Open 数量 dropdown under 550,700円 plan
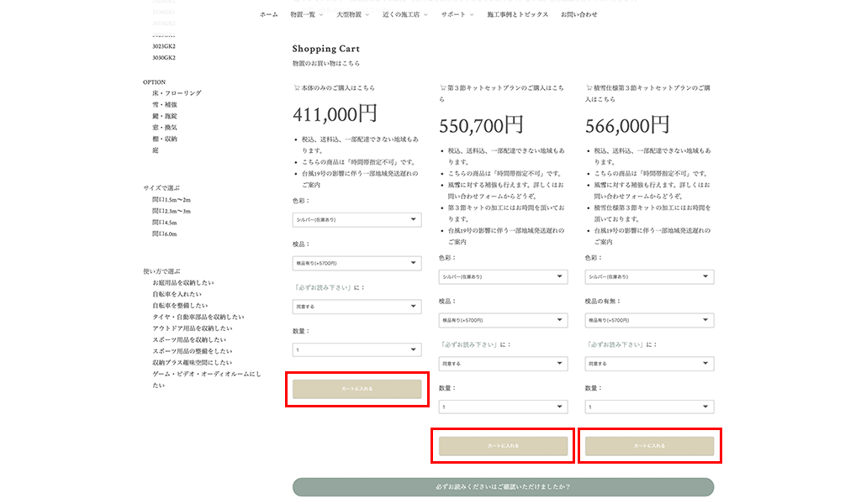Image resolution: width=861 pixels, height=504 pixels. (x=503, y=407)
